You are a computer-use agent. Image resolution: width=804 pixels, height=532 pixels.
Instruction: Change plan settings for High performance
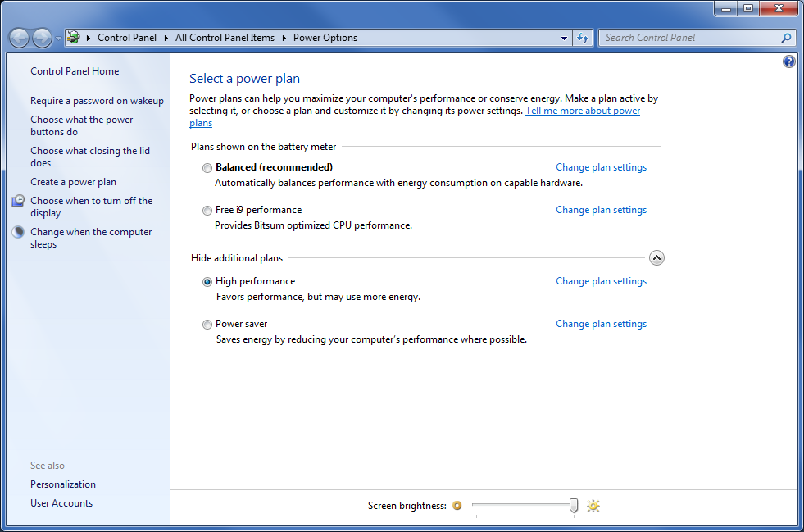point(601,281)
